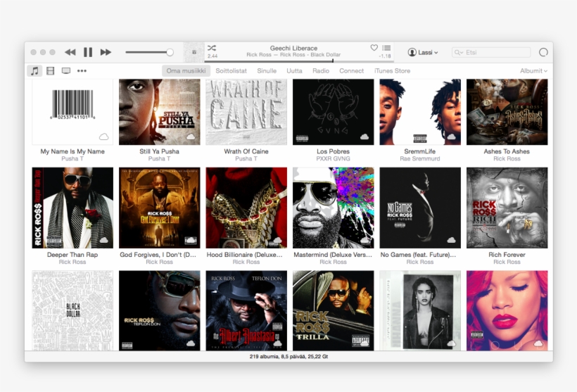Open the Deeper Than Rap album cover
Viewport: 577px width, 392px height.
click(72, 208)
